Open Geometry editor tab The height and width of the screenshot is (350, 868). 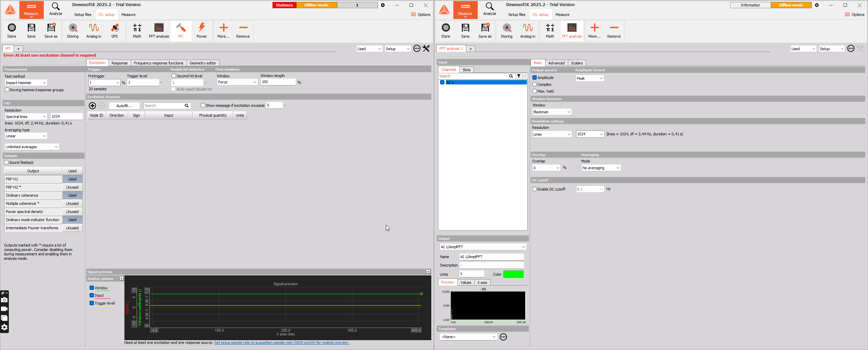tap(203, 63)
